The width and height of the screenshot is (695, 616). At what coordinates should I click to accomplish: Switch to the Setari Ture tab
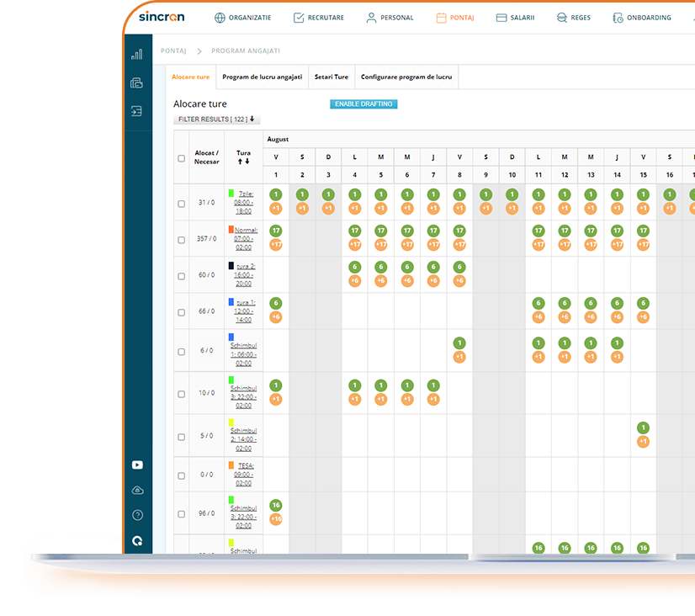pyautogui.click(x=331, y=77)
